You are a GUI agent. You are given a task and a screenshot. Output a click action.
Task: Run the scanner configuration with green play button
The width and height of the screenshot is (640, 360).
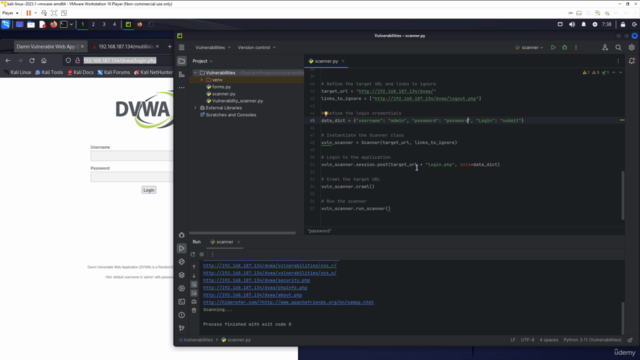tap(553, 47)
